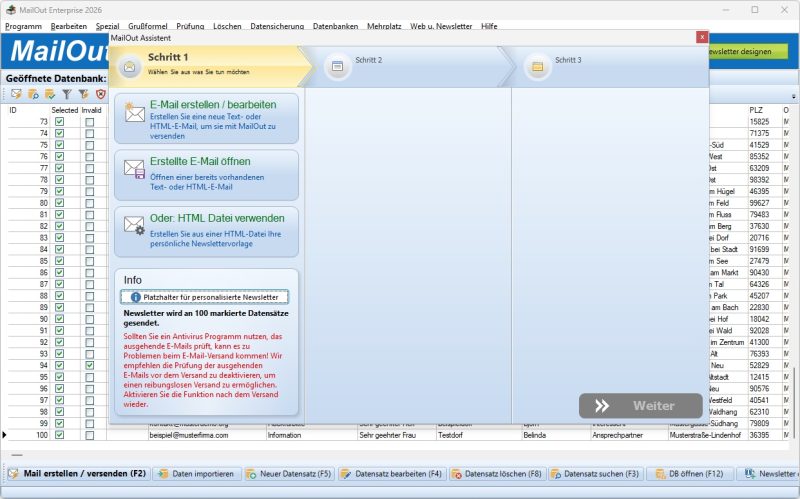Open the Löschen menu

click(227, 26)
